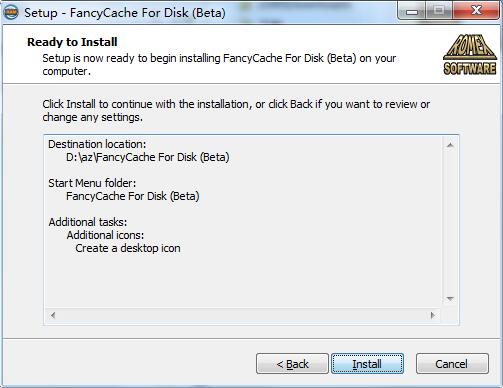Go back with the Back button
Viewport: 503px width, 388px height.
[x=292, y=364]
